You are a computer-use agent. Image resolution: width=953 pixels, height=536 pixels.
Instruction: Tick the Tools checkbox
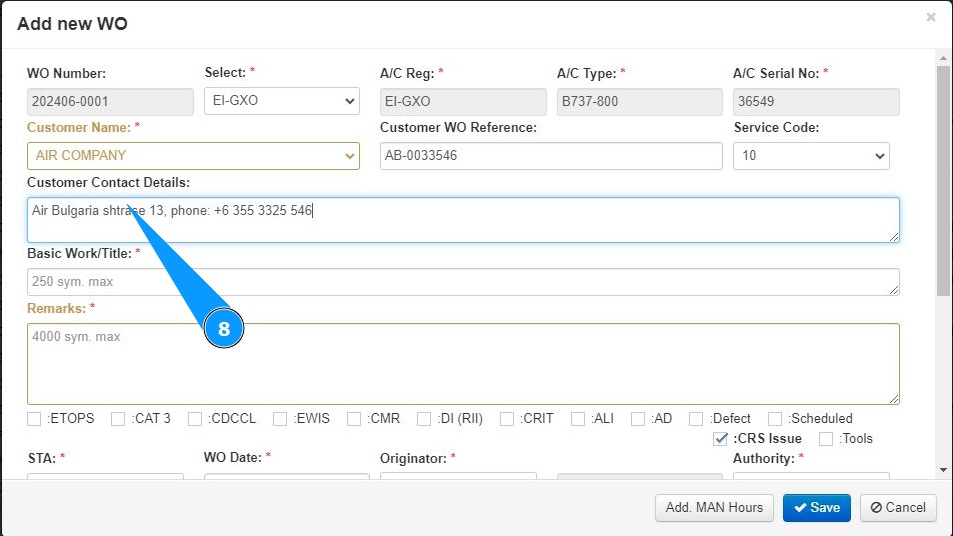[x=826, y=439]
